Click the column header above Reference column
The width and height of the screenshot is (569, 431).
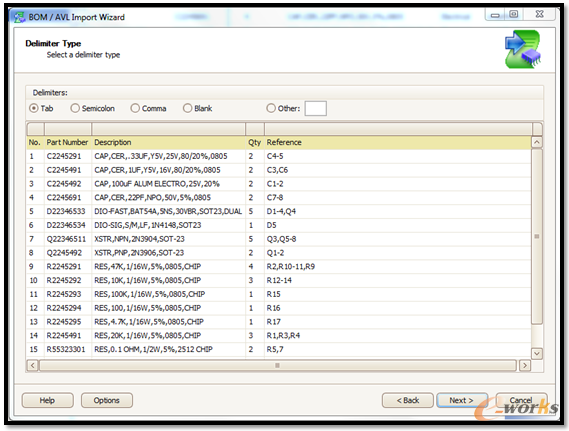click(398, 129)
